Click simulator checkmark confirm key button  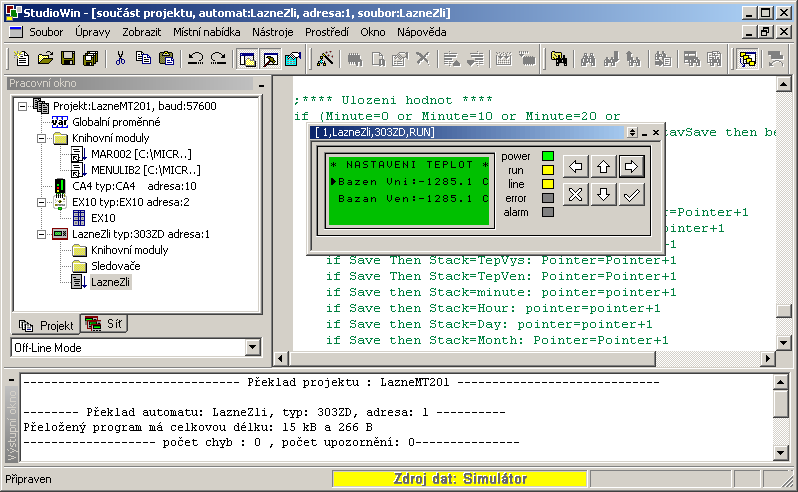(632, 194)
